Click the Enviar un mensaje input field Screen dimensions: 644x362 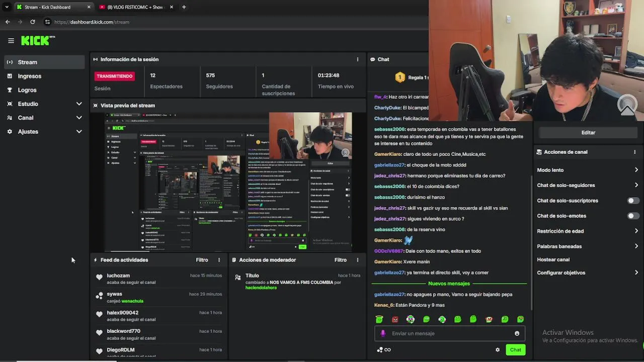pos(449,333)
